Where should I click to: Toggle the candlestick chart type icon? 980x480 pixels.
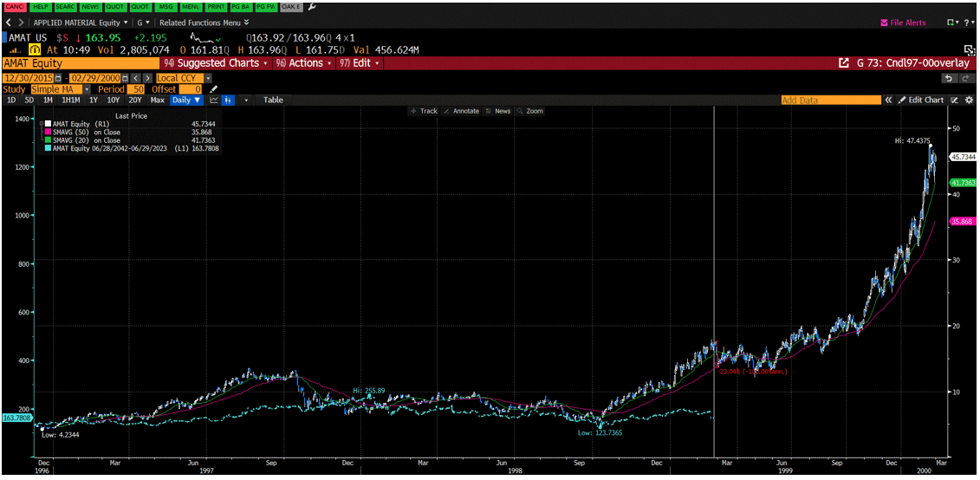[x=228, y=100]
